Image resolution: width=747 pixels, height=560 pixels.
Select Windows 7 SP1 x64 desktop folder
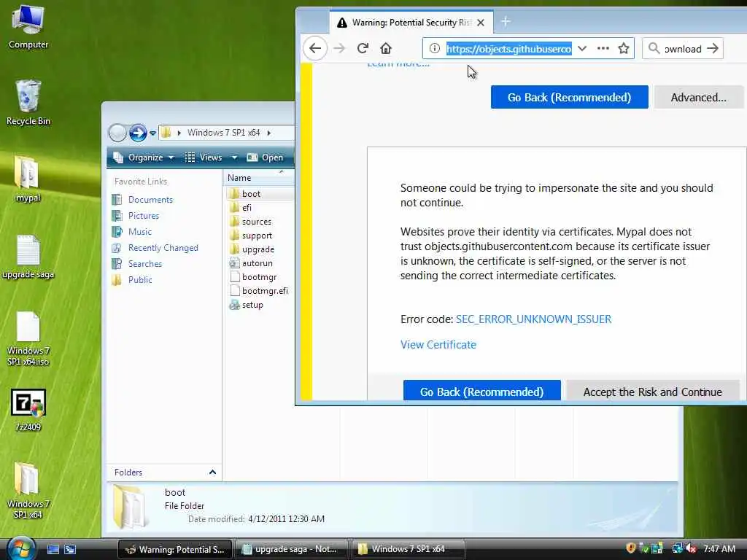click(28, 490)
